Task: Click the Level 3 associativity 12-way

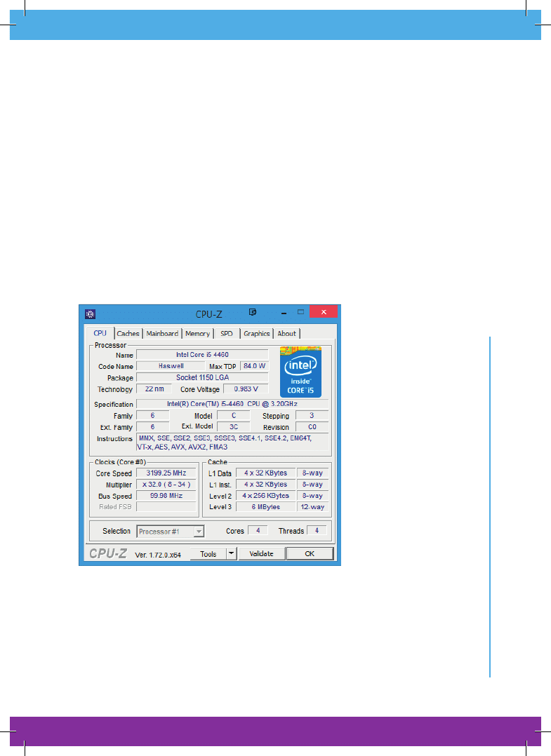Action: click(x=312, y=507)
